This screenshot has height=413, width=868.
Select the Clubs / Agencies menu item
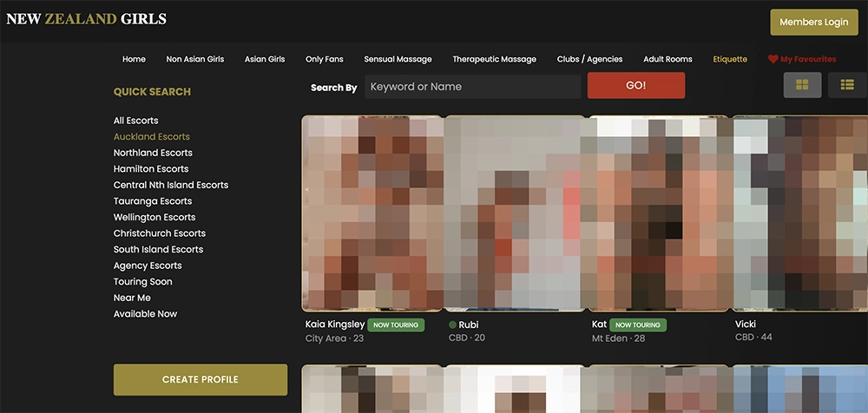589,60
